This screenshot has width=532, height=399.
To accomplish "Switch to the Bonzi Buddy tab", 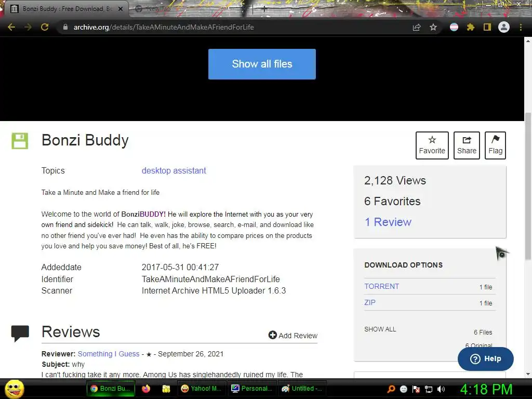I will pos(66,9).
